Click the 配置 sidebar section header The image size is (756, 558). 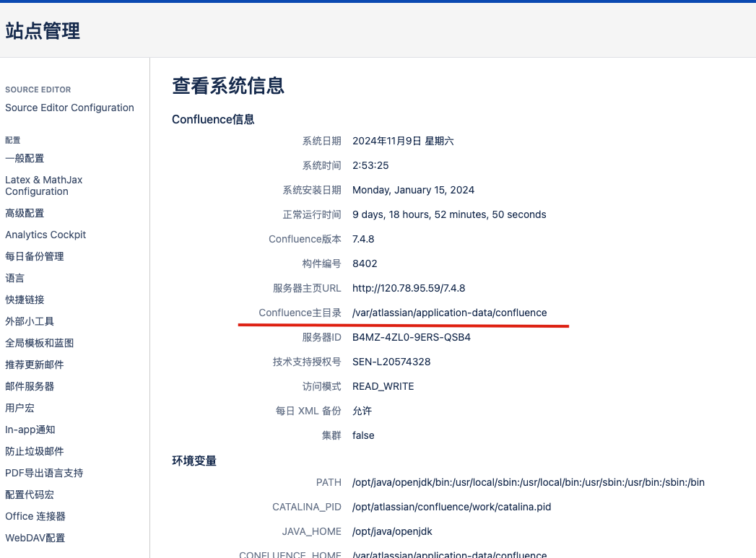pyautogui.click(x=13, y=140)
